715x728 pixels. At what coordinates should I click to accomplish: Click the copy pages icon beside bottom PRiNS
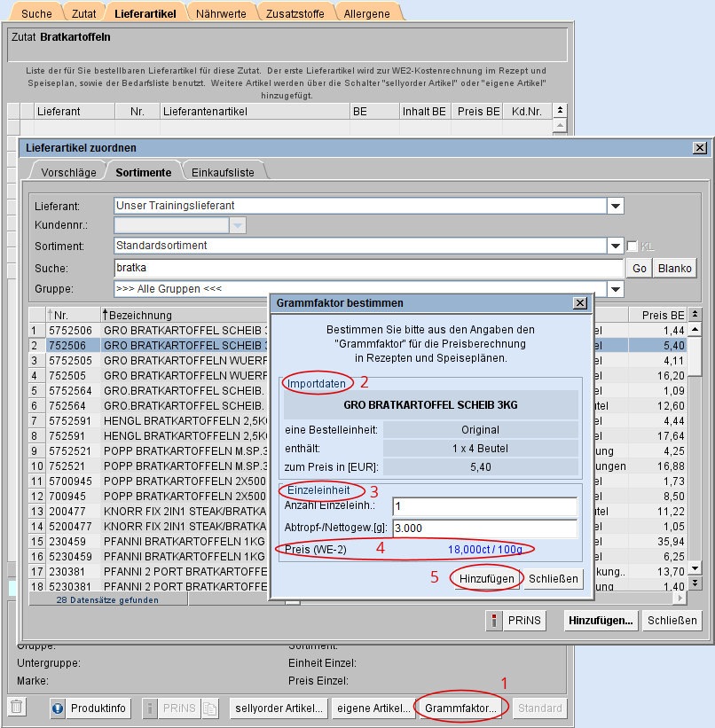click(x=209, y=708)
